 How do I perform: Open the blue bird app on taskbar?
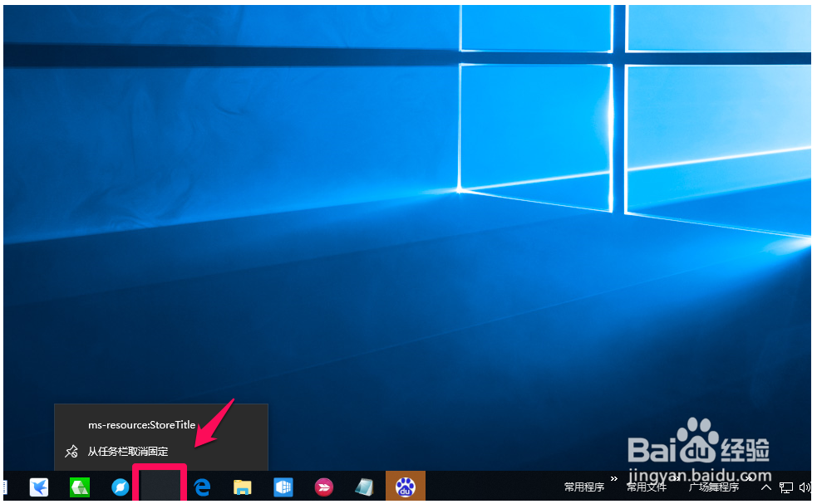coord(39,487)
